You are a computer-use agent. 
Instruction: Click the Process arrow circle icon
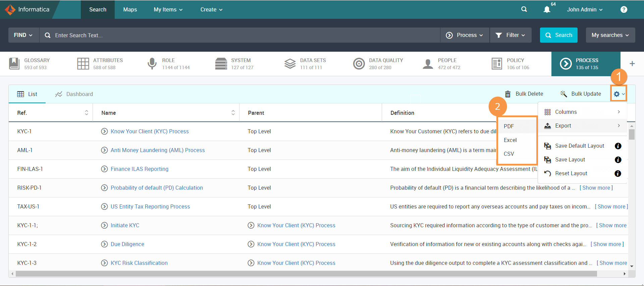pyautogui.click(x=566, y=63)
